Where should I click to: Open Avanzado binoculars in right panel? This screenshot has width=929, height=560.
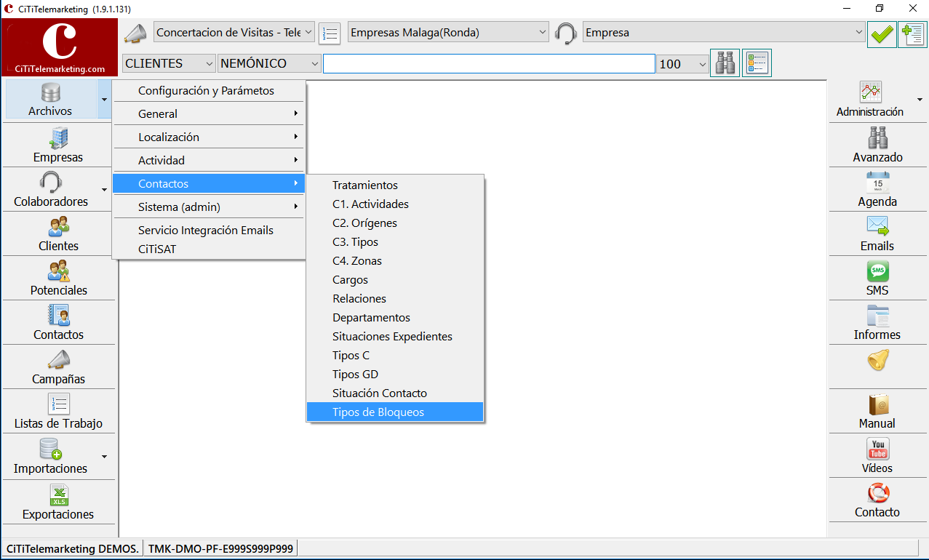877,137
